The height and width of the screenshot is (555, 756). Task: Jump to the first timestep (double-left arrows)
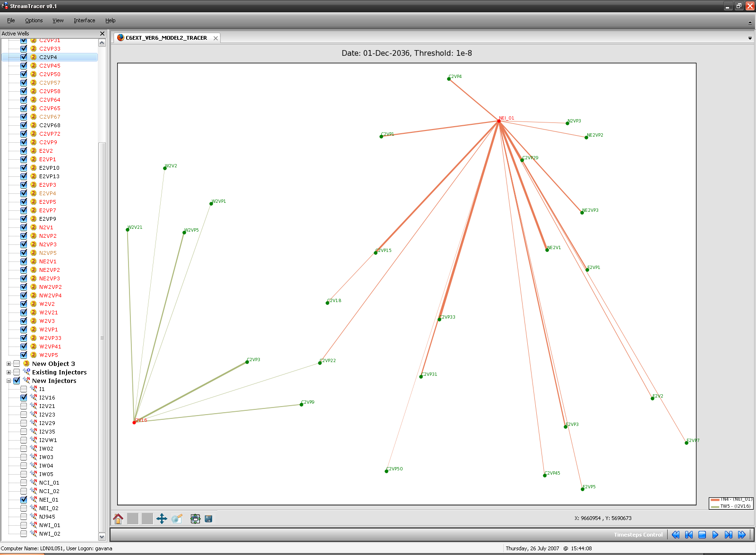(676, 535)
